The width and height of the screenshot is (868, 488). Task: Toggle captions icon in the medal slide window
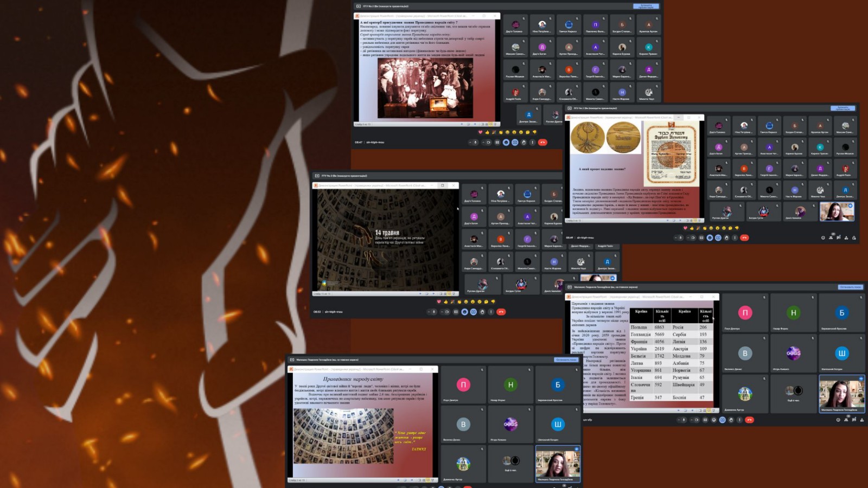[x=701, y=237]
